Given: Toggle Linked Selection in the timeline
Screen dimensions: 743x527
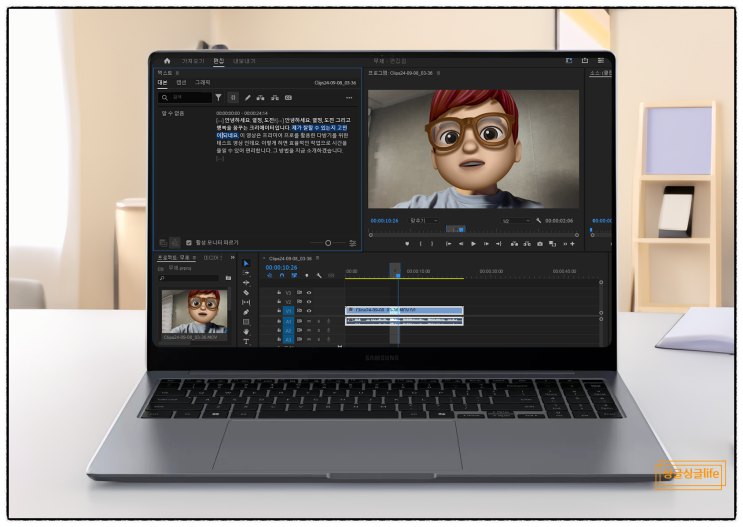Looking at the screenshot, I should click(x=294, y=275).
